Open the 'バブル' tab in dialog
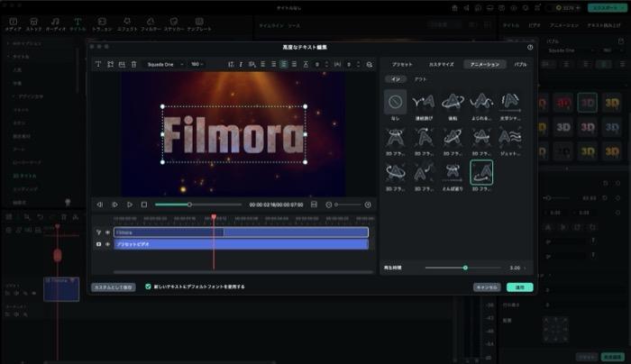 pyautogui.click(x=520, y=64)
